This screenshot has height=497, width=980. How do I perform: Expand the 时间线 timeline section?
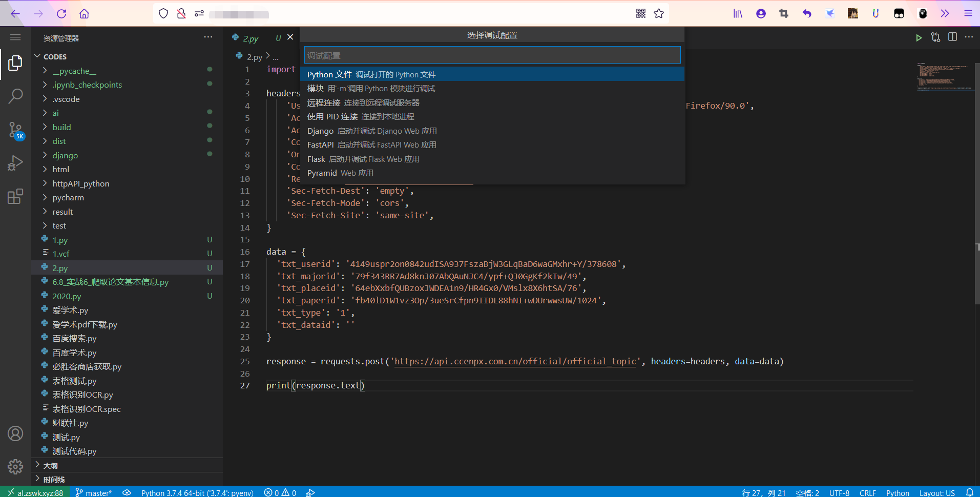click(127, 479)
